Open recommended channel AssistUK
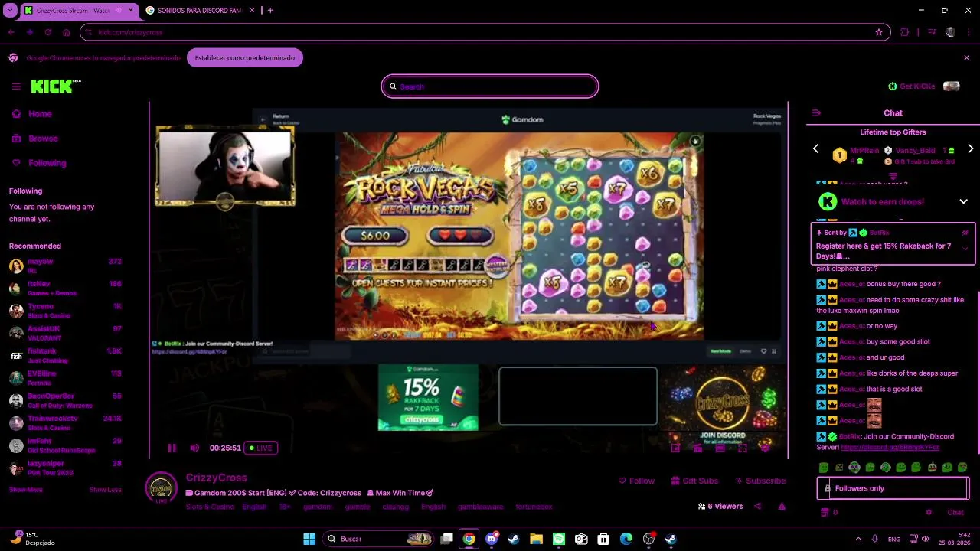The height and width of the screenshot is (551, 980). tap(65, 333)
